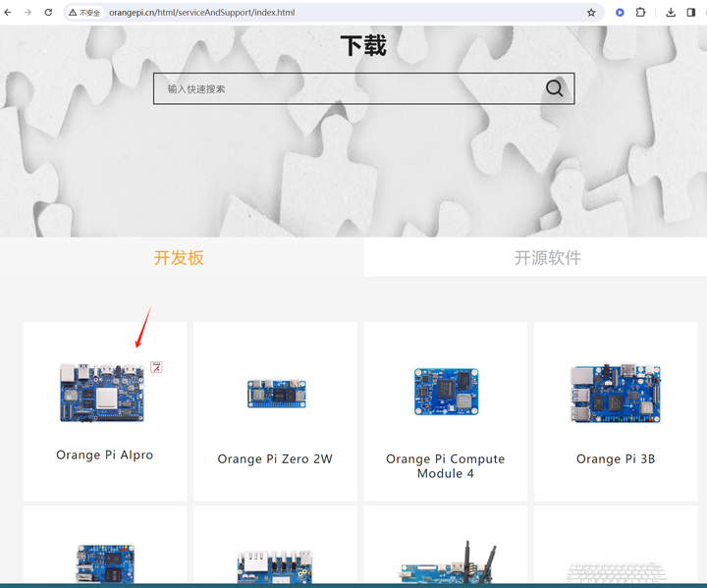Click the Orange Pi 3B label
707x588 pixels.
[616, 459]
